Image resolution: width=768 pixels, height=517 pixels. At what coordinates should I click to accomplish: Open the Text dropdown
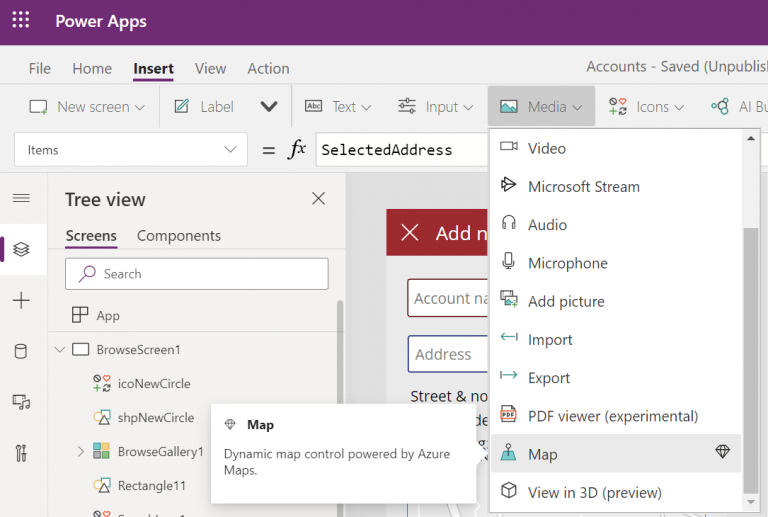[338, 107]
